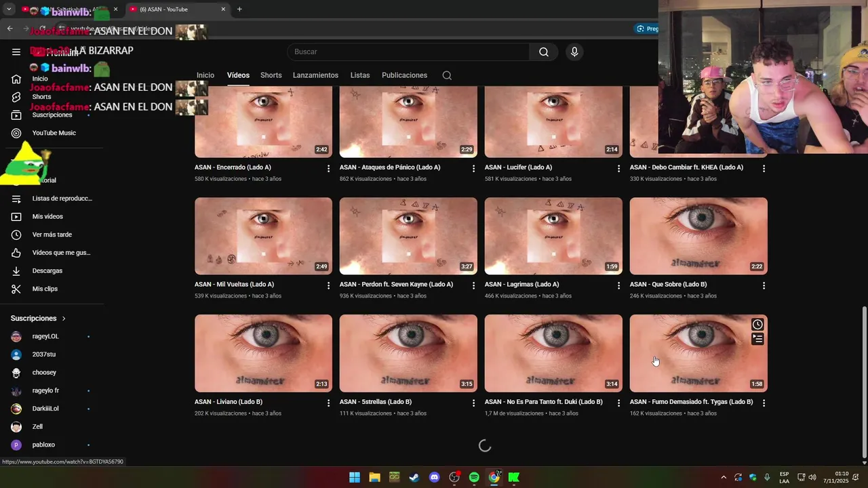The image size is (868, 488).
Task: Switch to the ASAN - YouTube browser tab
Action: tap(178, 9)
